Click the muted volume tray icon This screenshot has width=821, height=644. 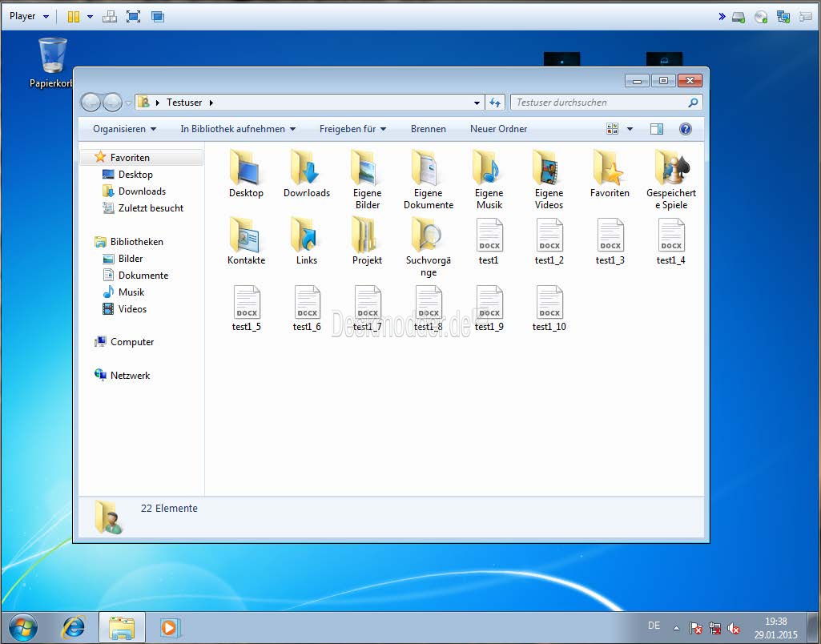pyautogui.click(x=734, y=628)
